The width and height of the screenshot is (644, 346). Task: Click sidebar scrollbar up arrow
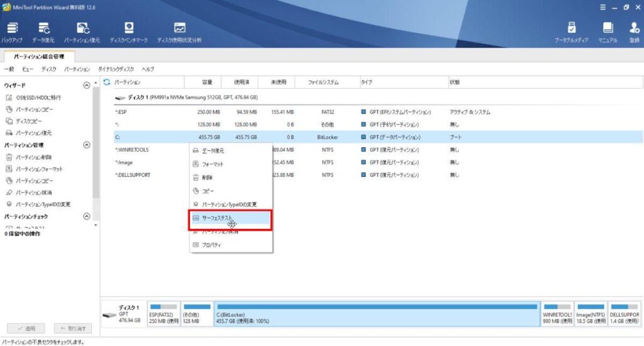[x=96, y=83]
